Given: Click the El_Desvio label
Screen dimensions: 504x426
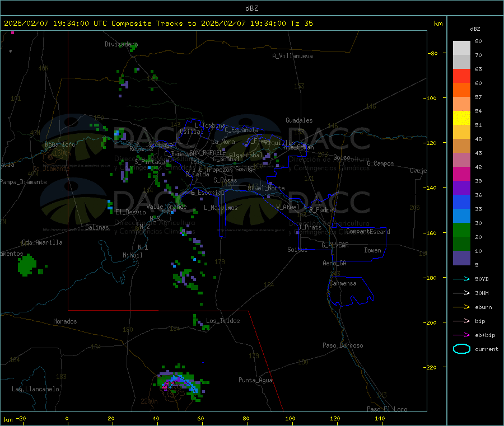Looking at the screenshot, I should click(x=131, y=212).
